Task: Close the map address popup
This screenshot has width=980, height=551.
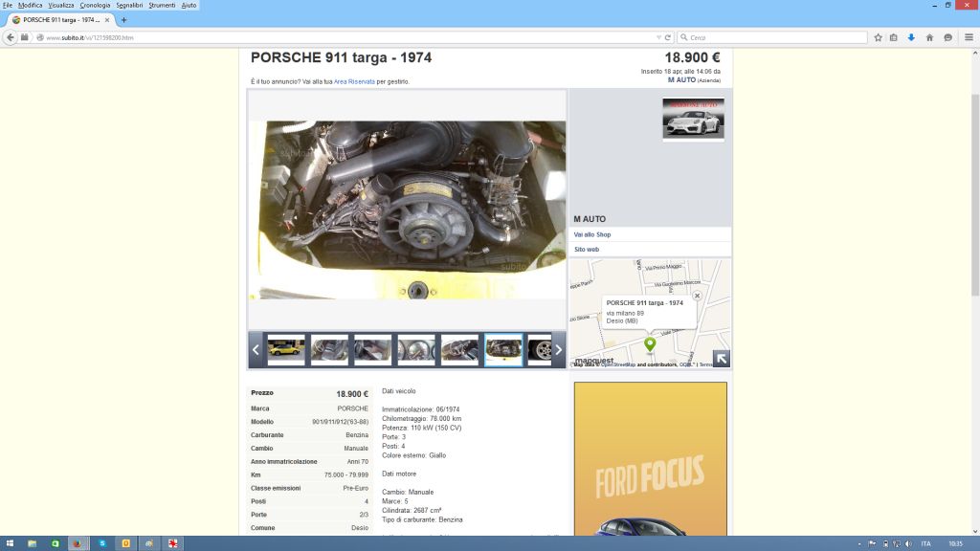Action: [x=697, y=297]
